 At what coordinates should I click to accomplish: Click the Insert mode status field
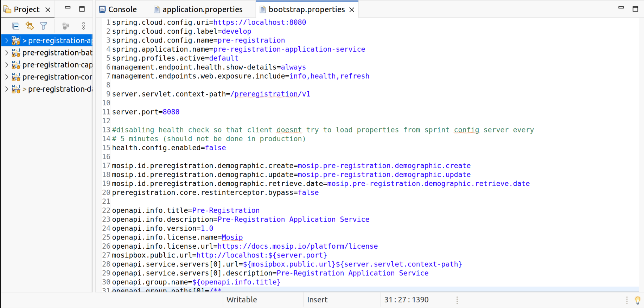[317, 300]
